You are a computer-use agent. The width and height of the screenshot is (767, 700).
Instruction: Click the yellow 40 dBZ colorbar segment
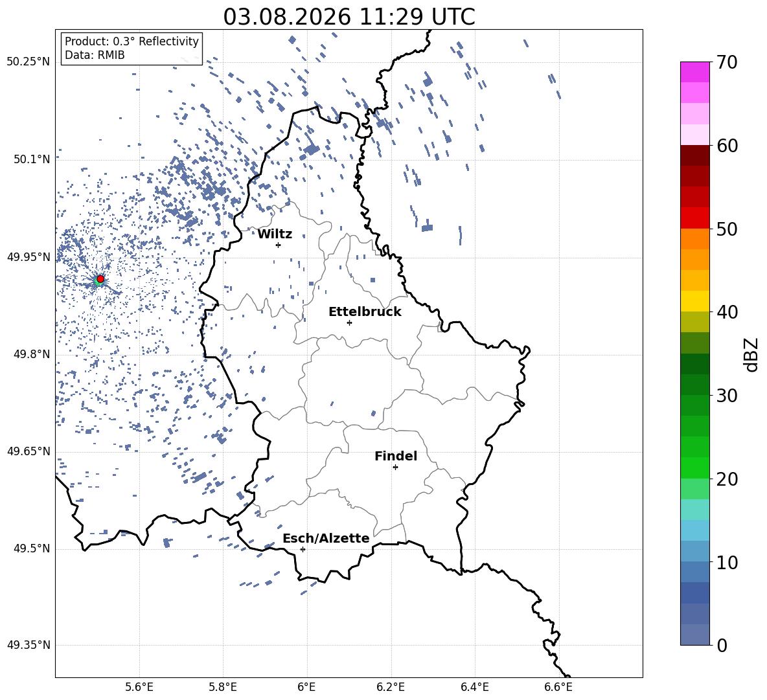[695, 301]
